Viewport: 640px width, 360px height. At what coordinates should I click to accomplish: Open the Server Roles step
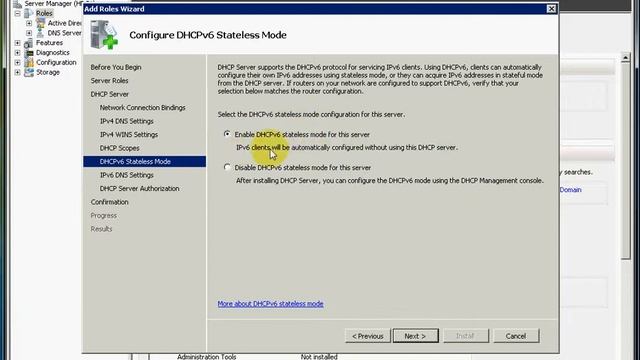coord(109,80)
